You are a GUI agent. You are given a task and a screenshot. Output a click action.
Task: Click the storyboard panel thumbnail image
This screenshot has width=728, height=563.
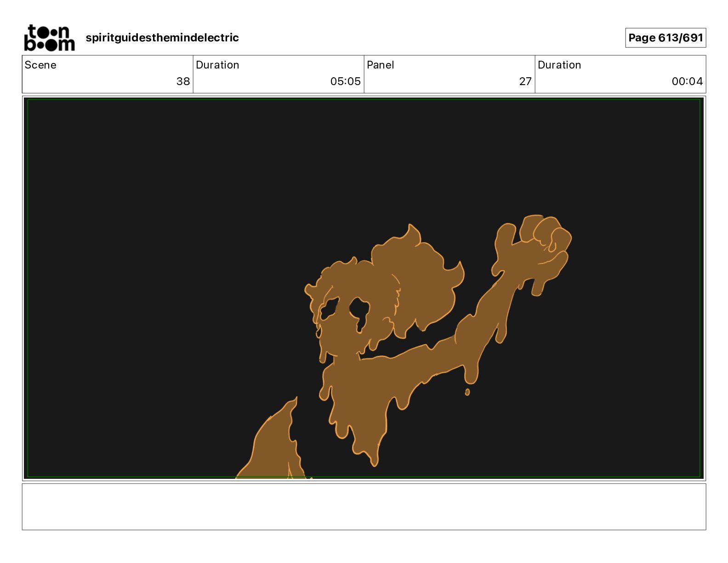pyautogui.click(x=364, y=288)
